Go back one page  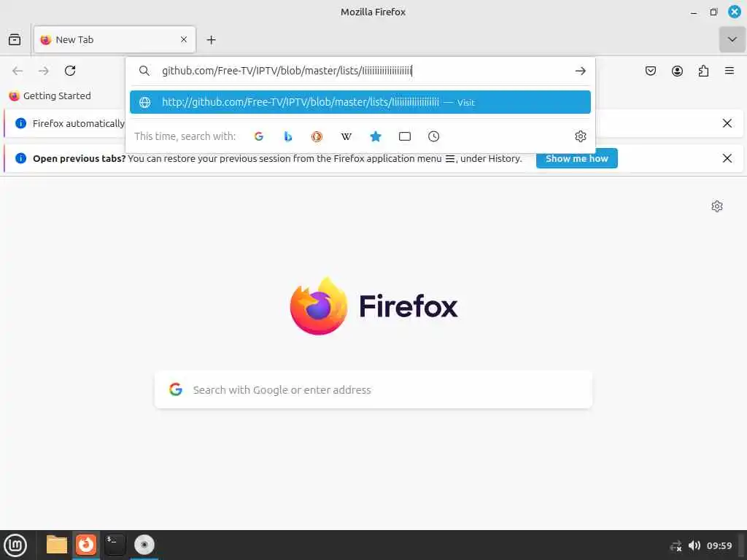(18, 71)
